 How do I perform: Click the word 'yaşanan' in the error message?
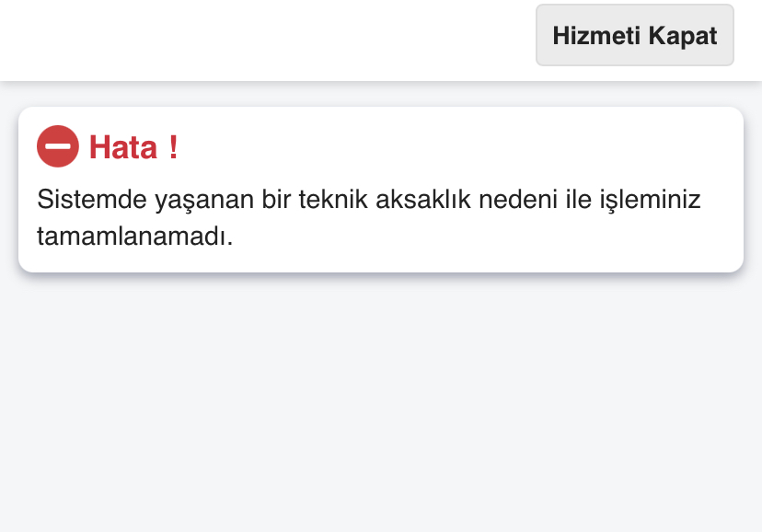click(204, 200)
